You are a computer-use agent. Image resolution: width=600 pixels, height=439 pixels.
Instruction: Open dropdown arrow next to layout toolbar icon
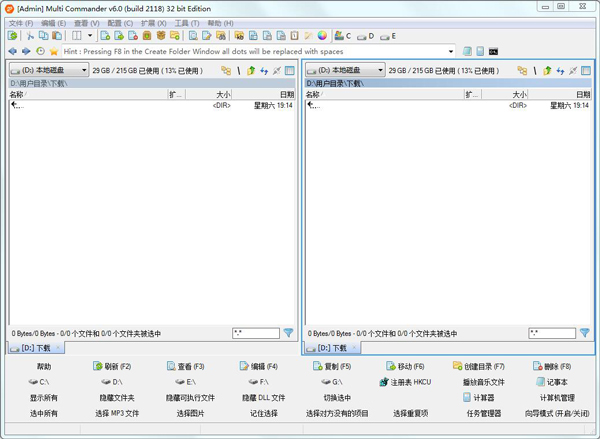pyautogui.click(x=90, y=36)
